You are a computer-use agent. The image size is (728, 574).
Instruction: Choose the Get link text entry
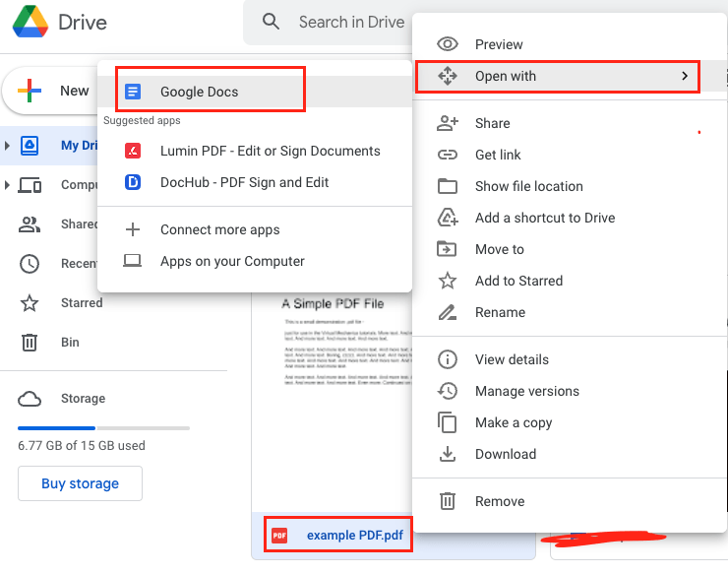[x=498, y=155]
